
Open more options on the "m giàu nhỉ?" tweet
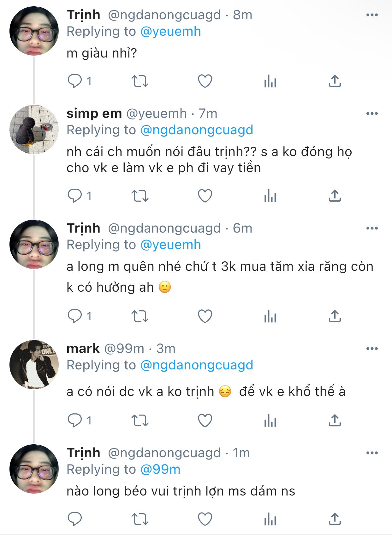(x=372, y=15)
